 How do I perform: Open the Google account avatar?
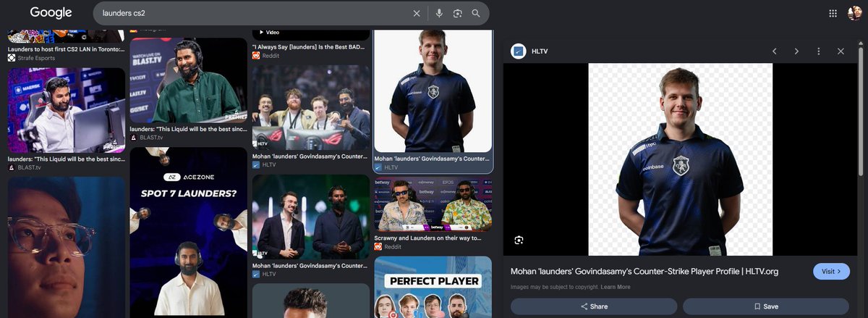(854, 13)
